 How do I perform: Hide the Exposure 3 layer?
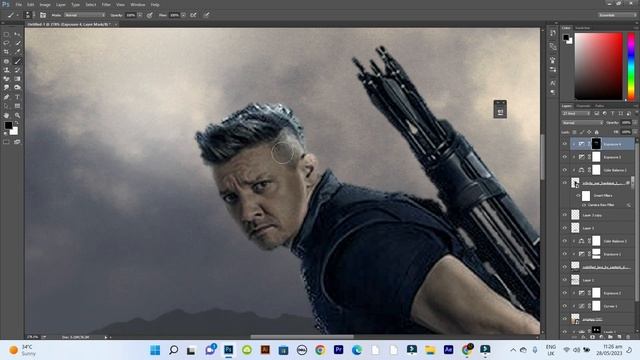tap(565, 157)
